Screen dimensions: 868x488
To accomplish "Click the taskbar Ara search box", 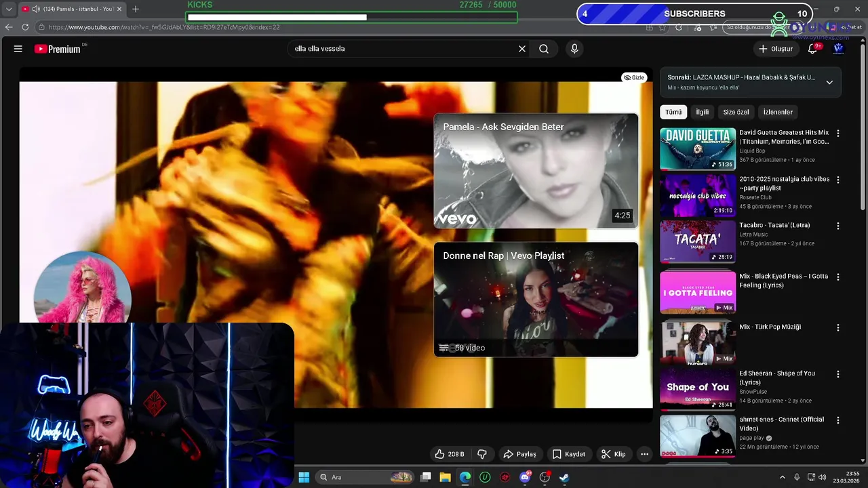I will (x=366, y=477).
